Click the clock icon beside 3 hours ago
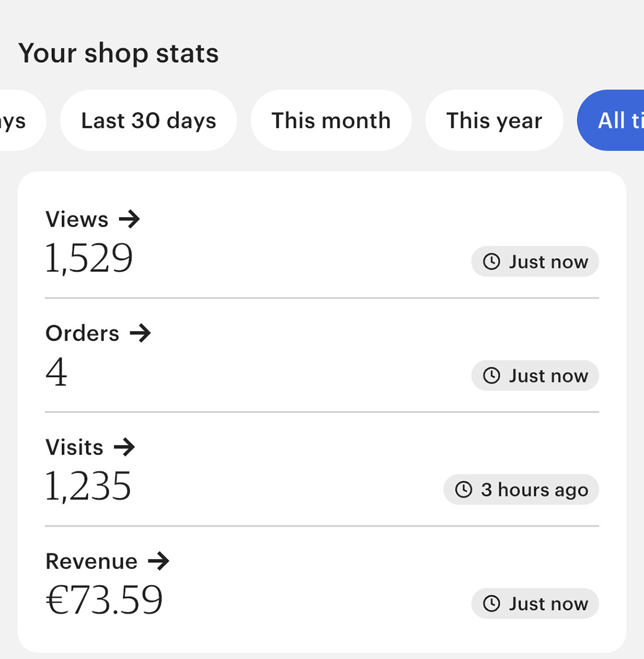Image resolution: width=644 pixels, height=659 pixels. pyautogui.click(x=463, y=489)
